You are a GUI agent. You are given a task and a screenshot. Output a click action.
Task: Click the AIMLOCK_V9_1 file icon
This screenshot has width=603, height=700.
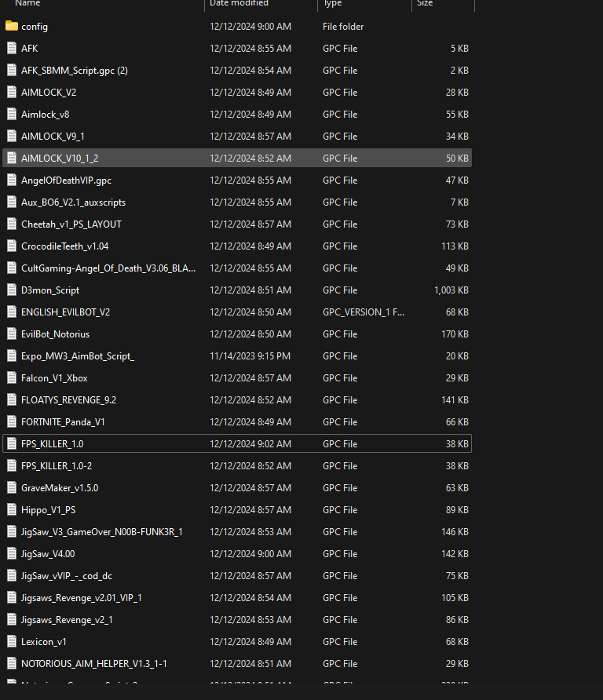[12, 137]
